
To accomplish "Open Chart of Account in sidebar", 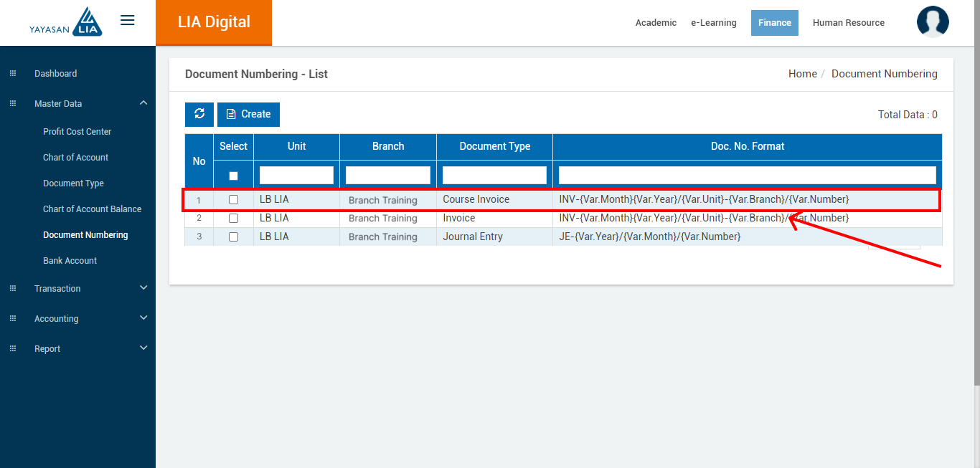I will point(75,158).
